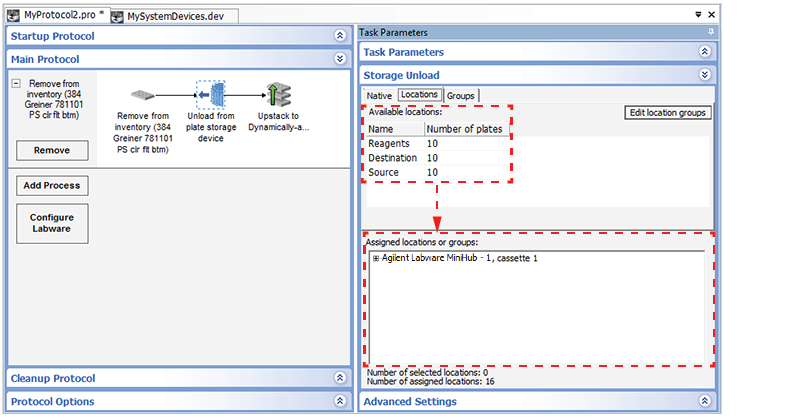This screenshot has width=792, height=417.
Task: Expand the Protocol Options section
Action: click(x=339, y=401)
